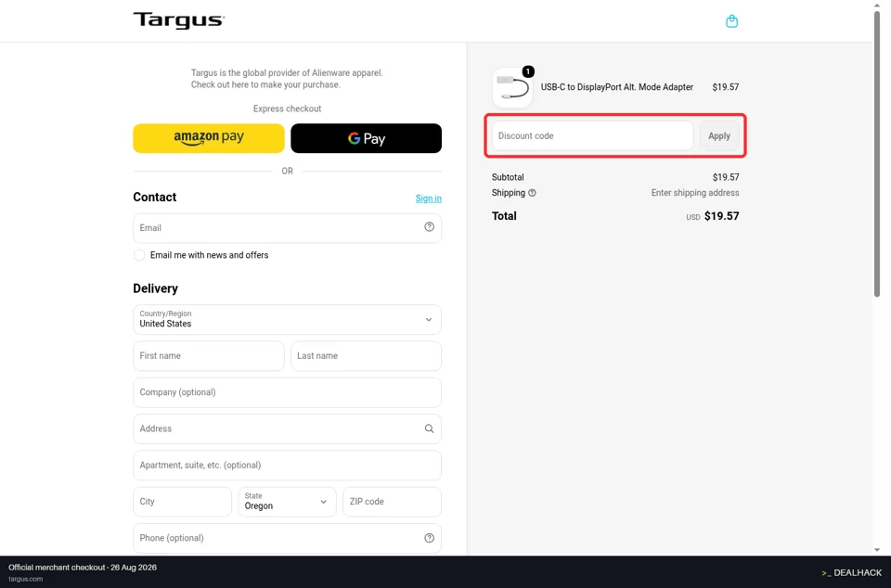Pay with Google Pay button

[366, 138]
